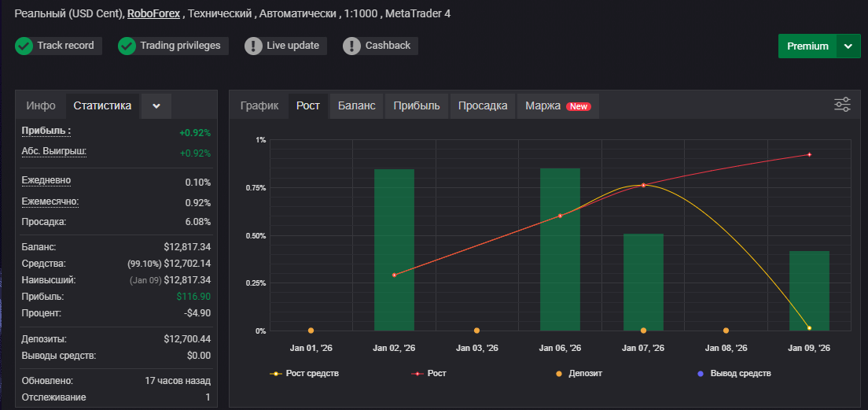Click the yellow equity point on Jan 09
Viewport: 868px width, 410px height.
(809, 328)
